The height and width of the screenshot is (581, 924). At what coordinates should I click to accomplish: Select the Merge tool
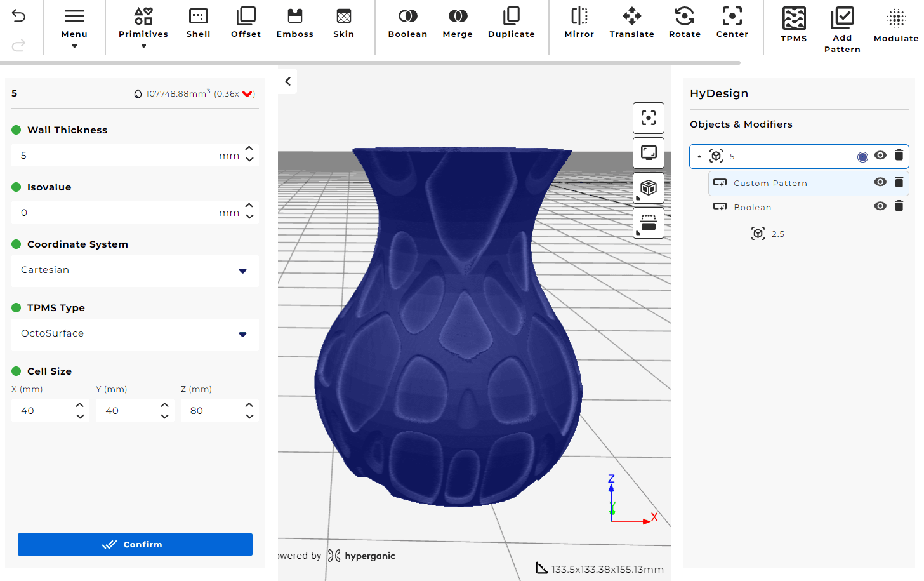[x=458, y=23]
